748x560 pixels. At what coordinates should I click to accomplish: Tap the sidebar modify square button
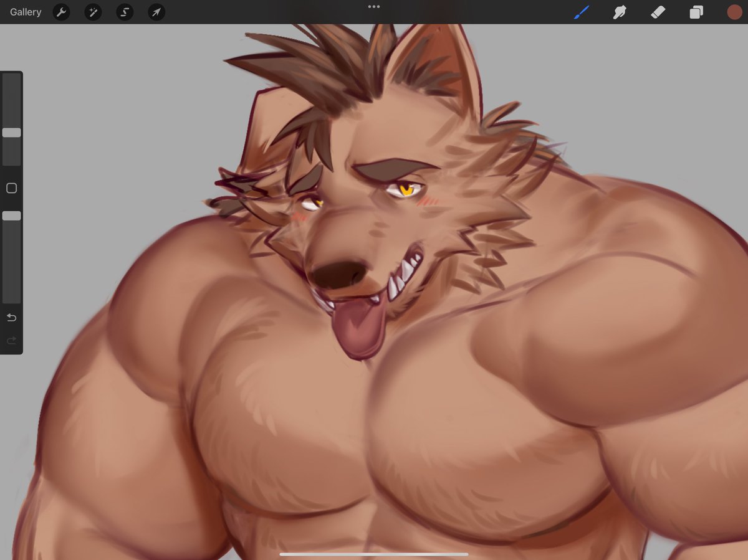pyautogui.click(x=11, y=188)
